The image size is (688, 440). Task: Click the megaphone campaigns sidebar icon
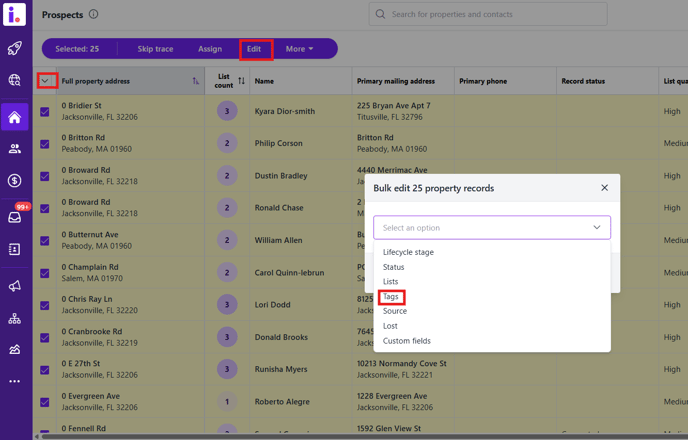14,286
